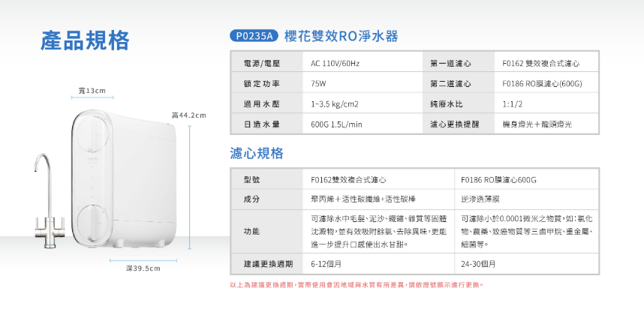Viewport: 644px width, 309px height.
Task: Select the AC 110V/60Hz value
Action: pos(336,64)
